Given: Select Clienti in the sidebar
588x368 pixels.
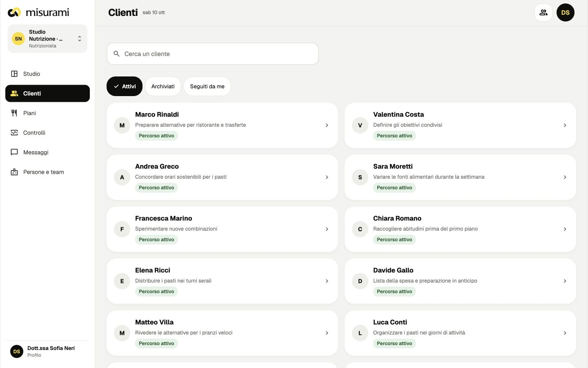Looking at the screenshot, I should tap(47, 94).
